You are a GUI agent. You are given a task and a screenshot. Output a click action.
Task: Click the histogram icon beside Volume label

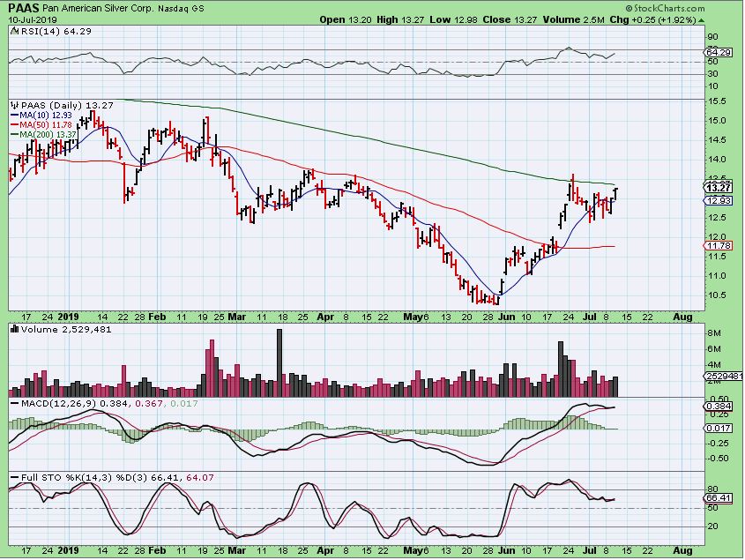point(14,329)
